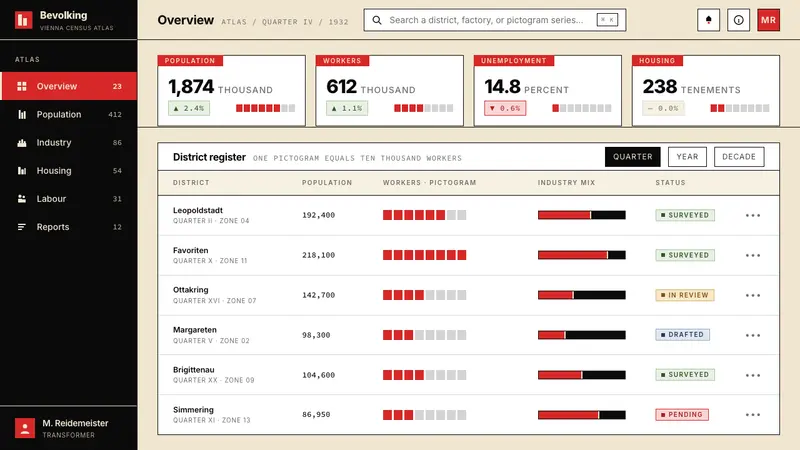Click Brigittenau SURVEYED status badge
This screenshot has width=800, height=450.
[685, 374]
